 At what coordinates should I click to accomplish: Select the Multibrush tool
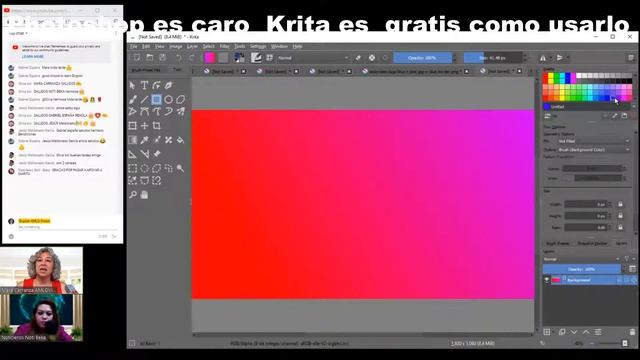pos(180,111)
